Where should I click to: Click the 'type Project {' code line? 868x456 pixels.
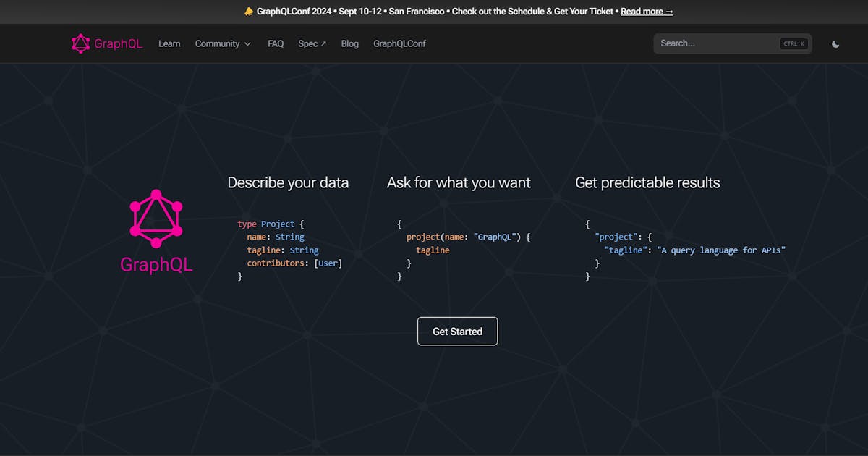[271, 224]
